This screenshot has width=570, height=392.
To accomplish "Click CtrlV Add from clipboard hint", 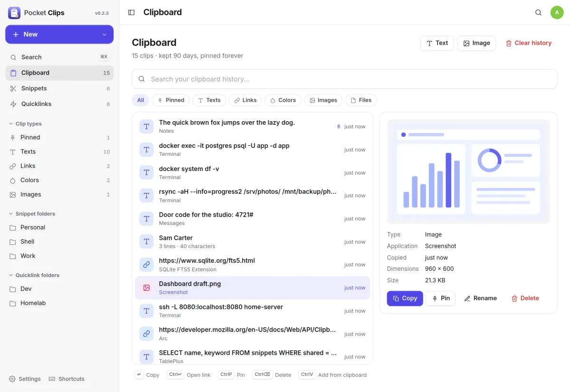I will pyautogui.click(x=332, y=375).
